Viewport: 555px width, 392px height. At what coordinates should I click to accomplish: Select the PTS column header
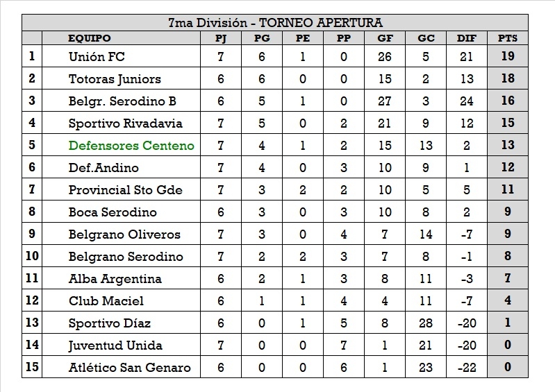pos(508,39)
